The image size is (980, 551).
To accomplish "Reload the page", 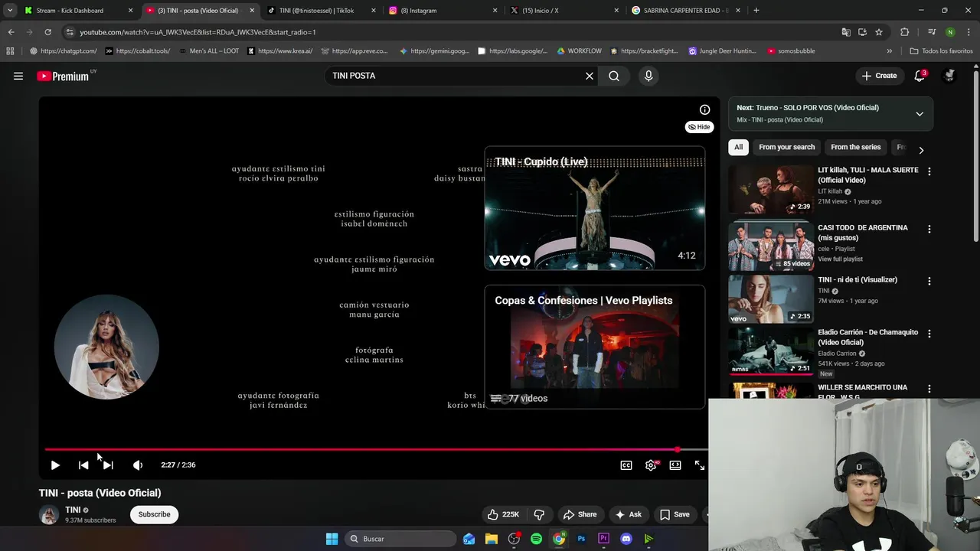I will pos(47,32).
